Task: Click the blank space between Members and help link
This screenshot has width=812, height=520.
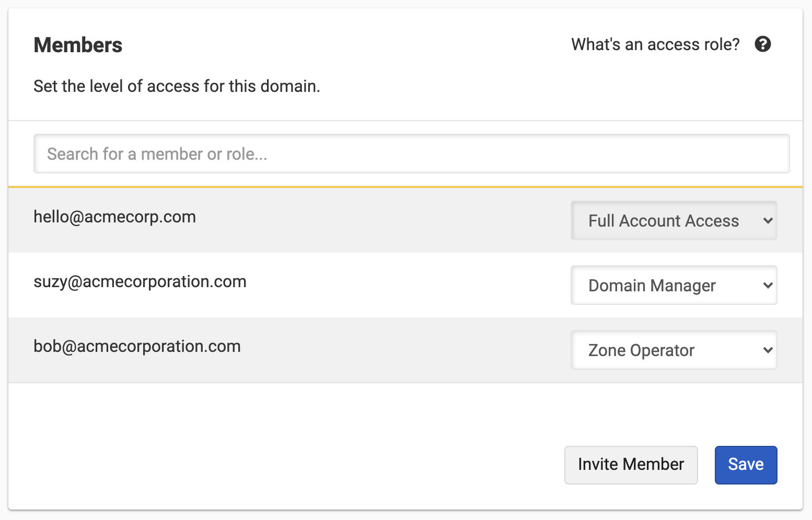Action: 345,45
